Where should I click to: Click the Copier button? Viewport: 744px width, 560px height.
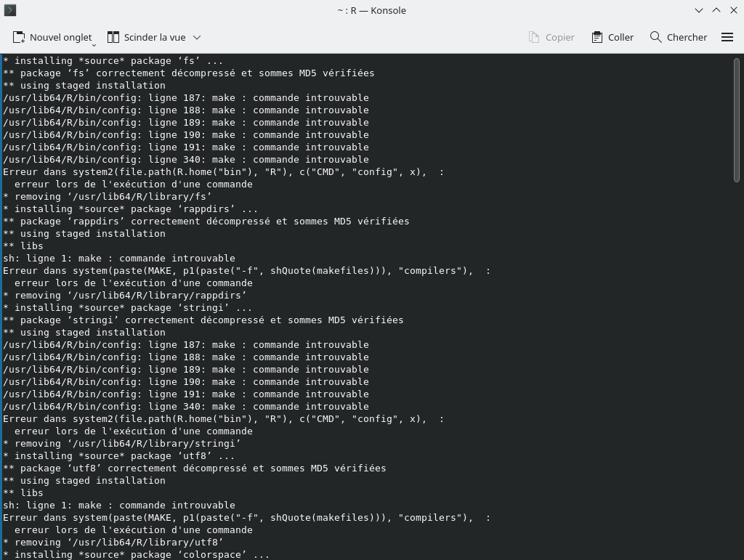click(551, 38)
